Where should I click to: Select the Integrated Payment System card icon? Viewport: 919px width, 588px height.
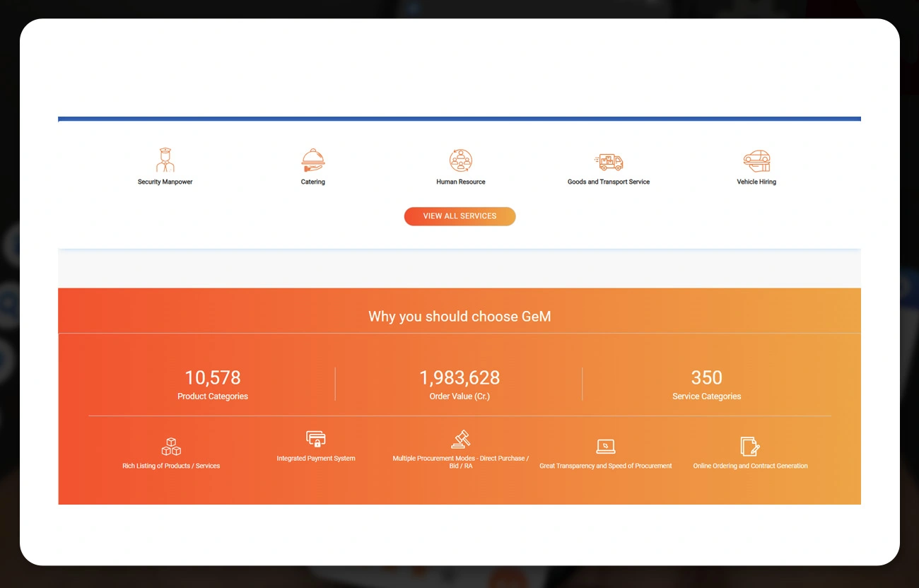click(316, 439)
